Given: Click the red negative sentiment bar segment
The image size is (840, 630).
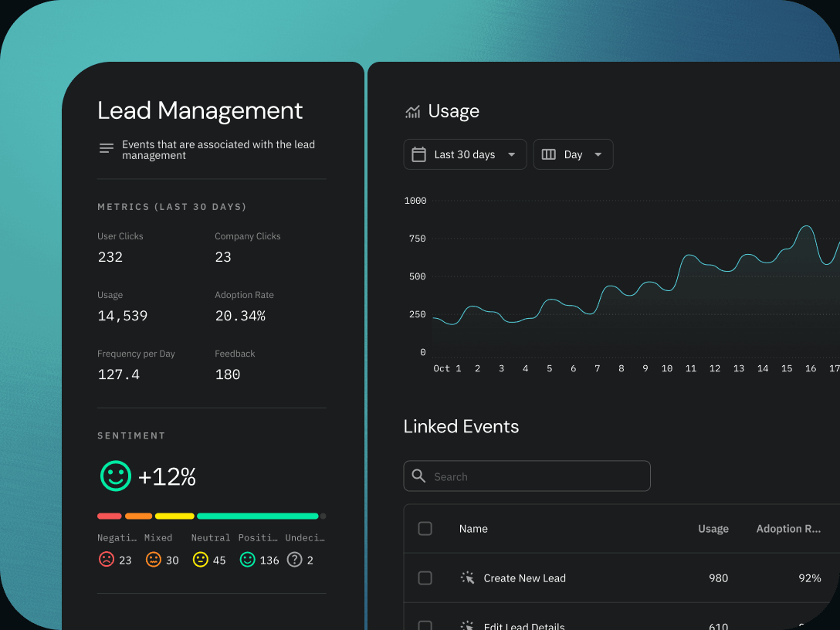Looking at the screenshot, I should pyautogui.click(x=110, y=516).
